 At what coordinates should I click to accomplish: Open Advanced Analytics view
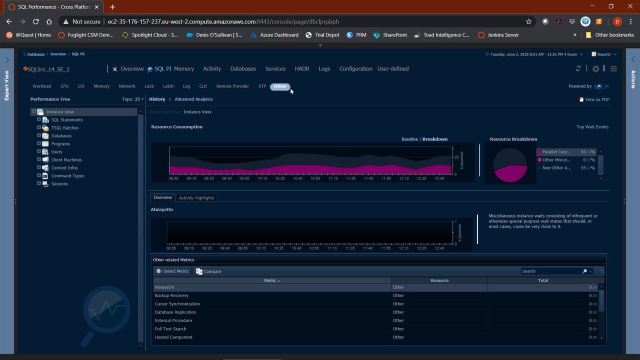(x=193, y=99)
